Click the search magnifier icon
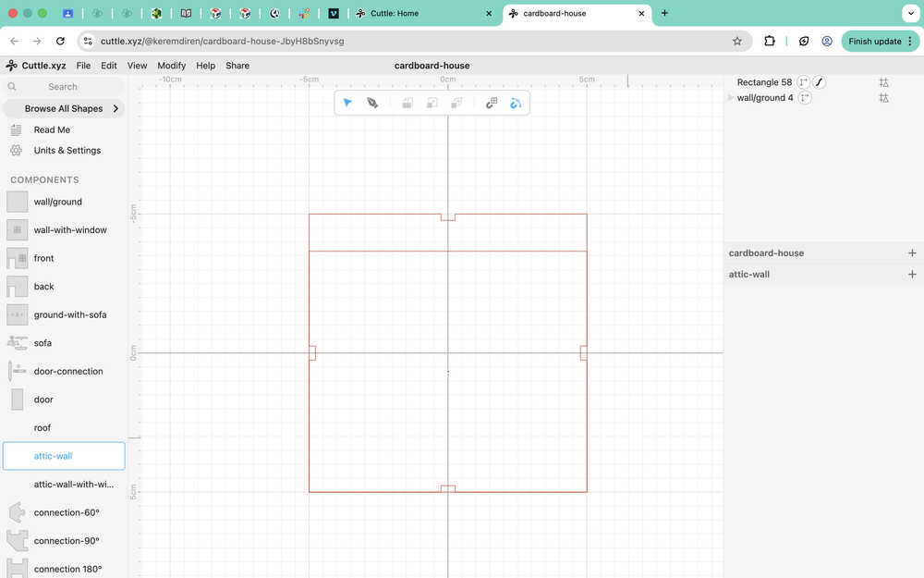924x578 pixels. point(12,87)
